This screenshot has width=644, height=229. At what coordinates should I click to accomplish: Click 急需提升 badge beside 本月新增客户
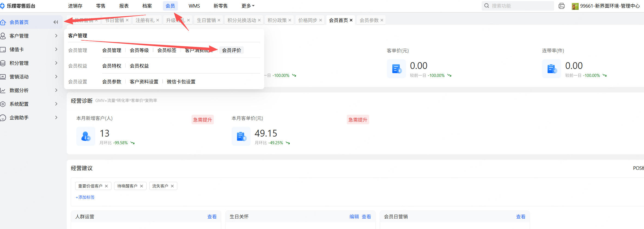pos(202,120)
